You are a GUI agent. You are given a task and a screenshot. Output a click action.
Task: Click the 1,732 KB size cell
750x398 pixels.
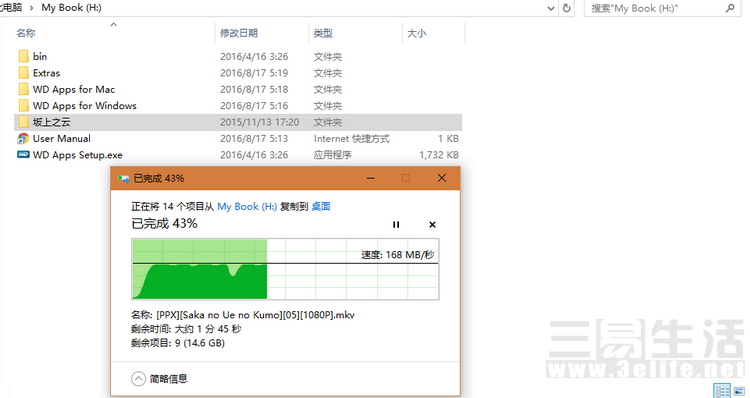[439, 155]
